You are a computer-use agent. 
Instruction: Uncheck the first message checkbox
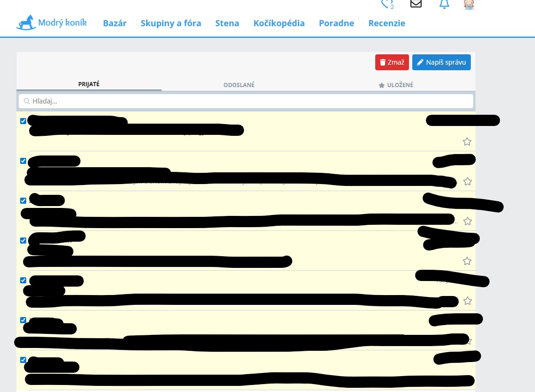[23, 121]
